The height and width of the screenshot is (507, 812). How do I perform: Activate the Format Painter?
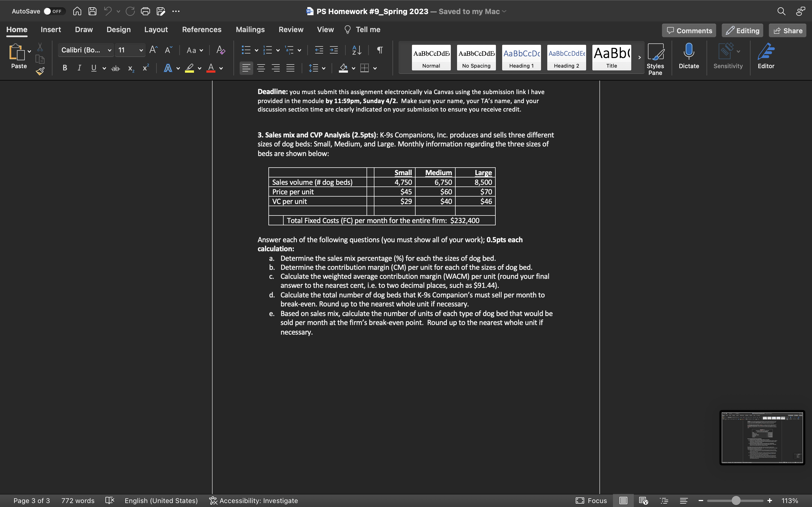coord(39,71)
